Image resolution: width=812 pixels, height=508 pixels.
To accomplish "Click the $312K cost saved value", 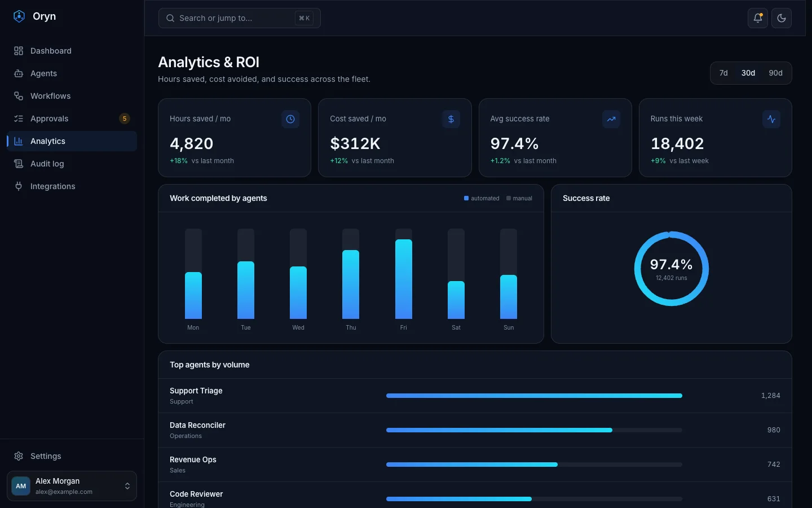I will (x=355, y=144).
